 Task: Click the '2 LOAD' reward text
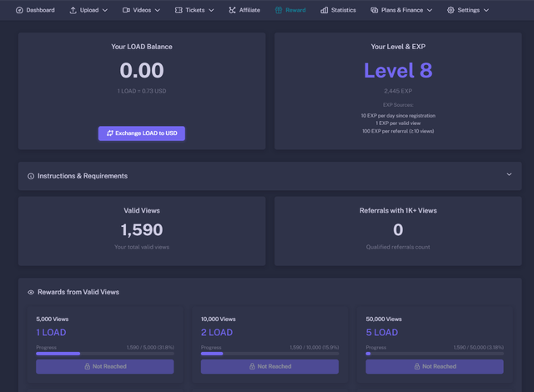tap(217, 333)
